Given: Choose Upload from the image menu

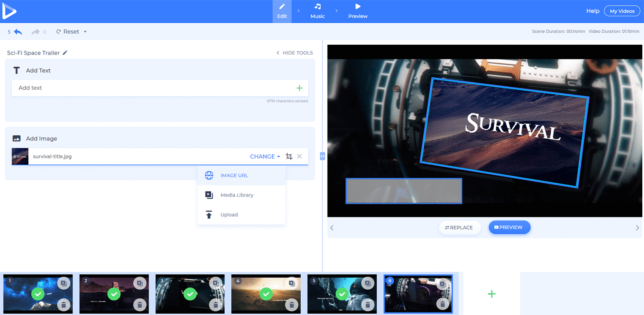Looking at the screenshot, I should 229,215.
